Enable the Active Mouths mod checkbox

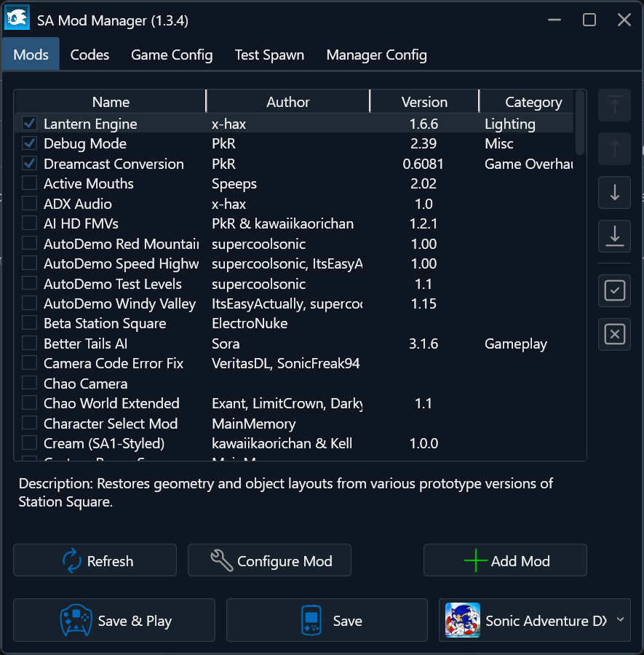tap(30, 183)
